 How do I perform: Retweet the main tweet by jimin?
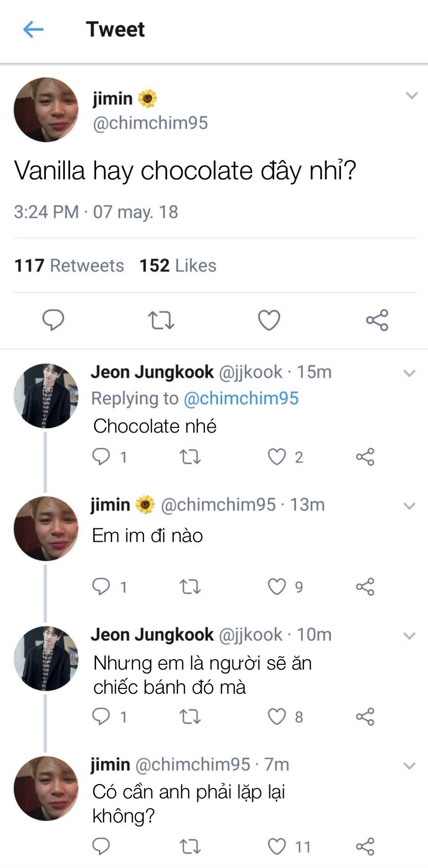161,320
